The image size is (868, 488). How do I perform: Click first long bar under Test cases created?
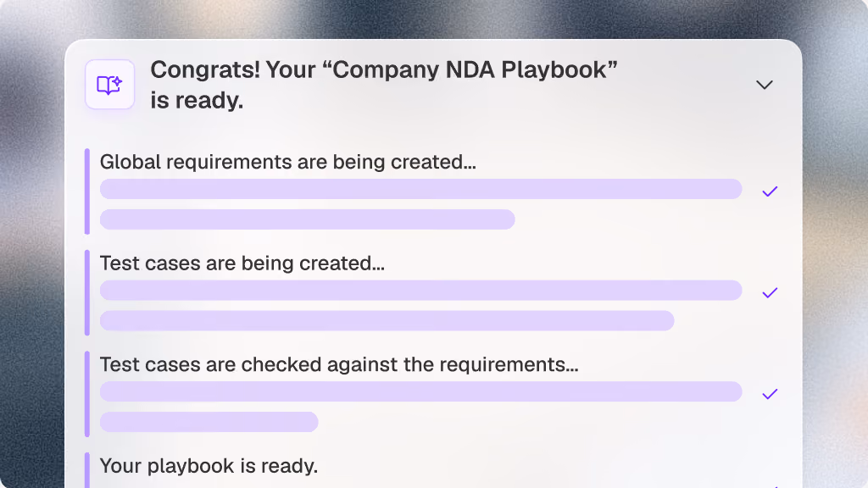[420, 290]
